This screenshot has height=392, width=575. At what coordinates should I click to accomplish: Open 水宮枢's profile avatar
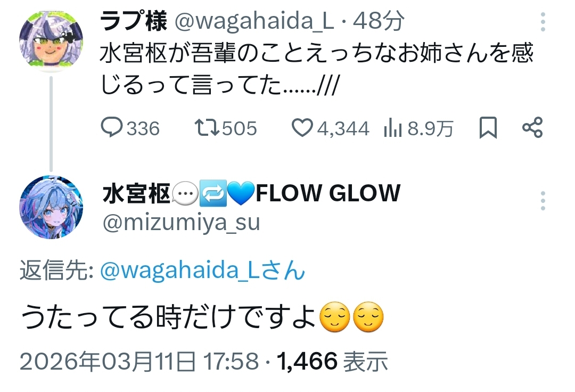coord(51,207)
